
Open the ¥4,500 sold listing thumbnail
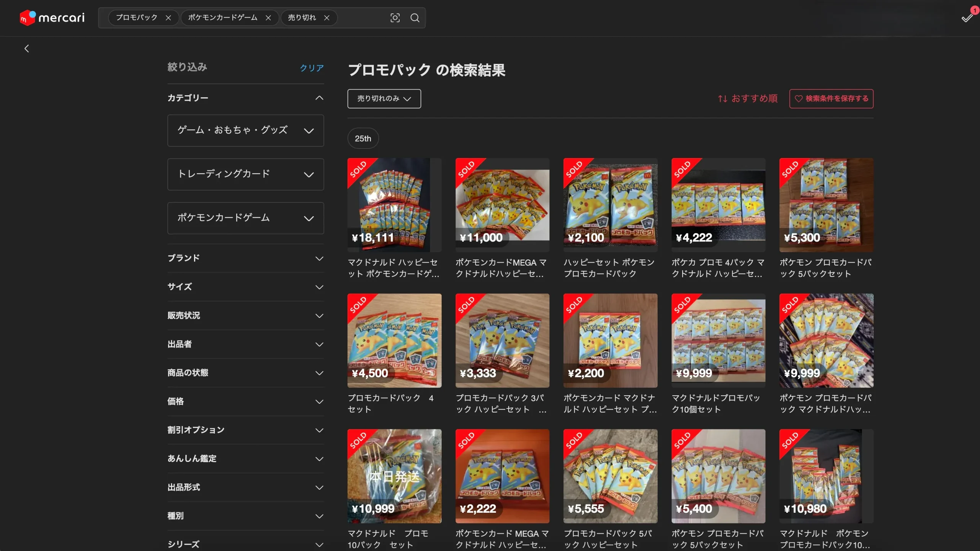394,341
